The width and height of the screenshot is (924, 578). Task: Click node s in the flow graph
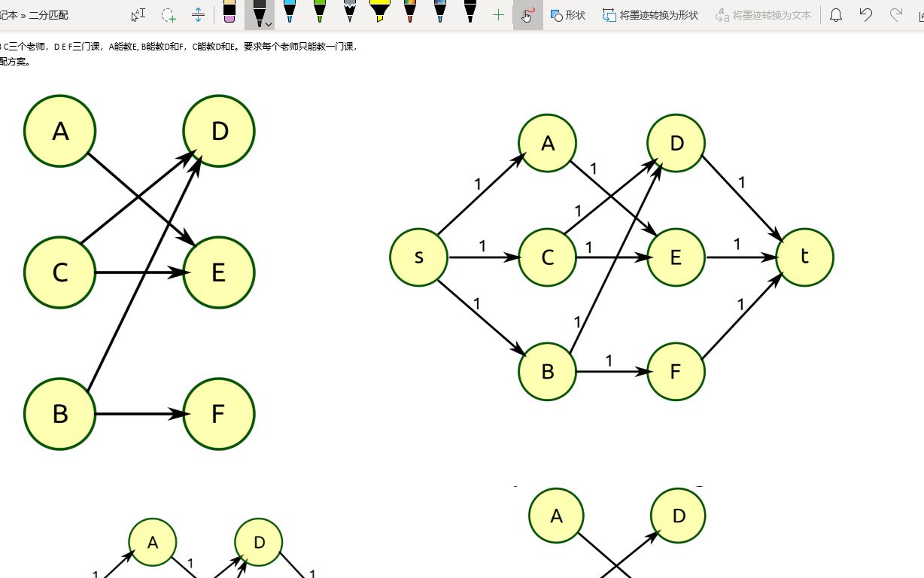click(419, 257)
